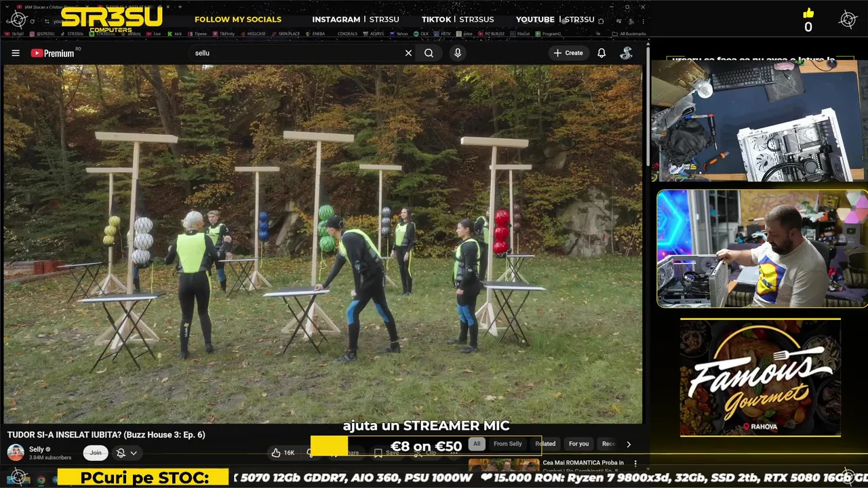Open the Live bookmark
Screen dimensions: 868x488
tap(153, 34)
